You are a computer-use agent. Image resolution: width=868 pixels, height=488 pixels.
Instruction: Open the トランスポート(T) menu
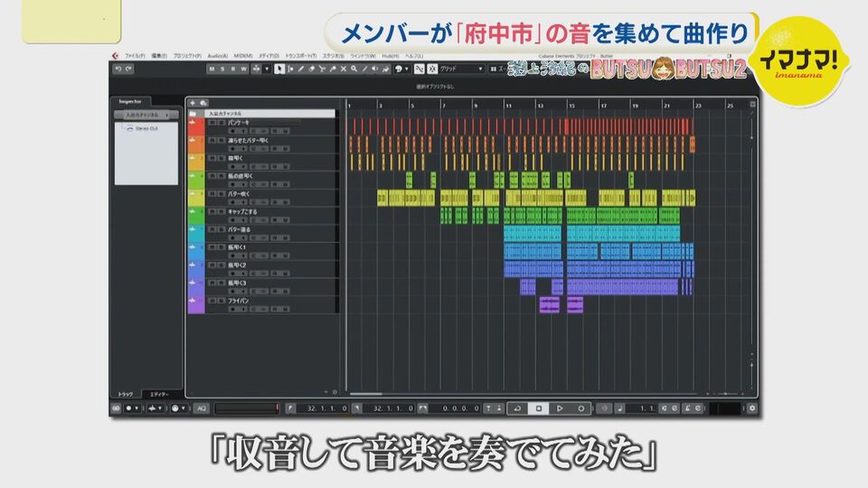[x=300, y=56]
